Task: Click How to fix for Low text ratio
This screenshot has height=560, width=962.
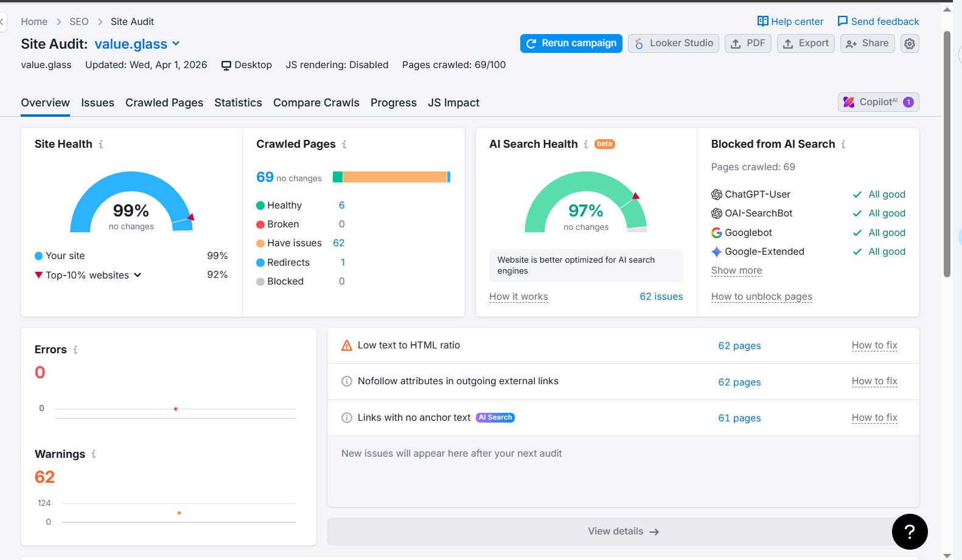Action: [874, 345]
